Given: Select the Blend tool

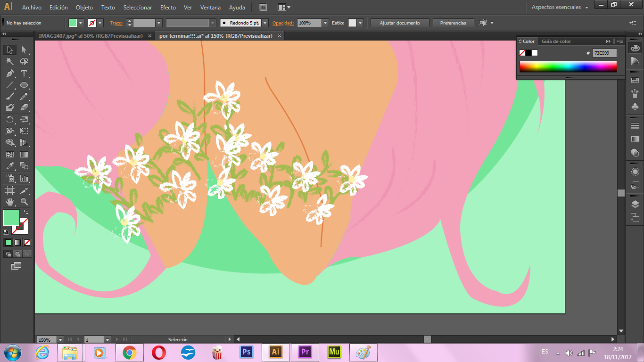Looking at the screenshot, I should pyautogui.click(x=24, y=166).
